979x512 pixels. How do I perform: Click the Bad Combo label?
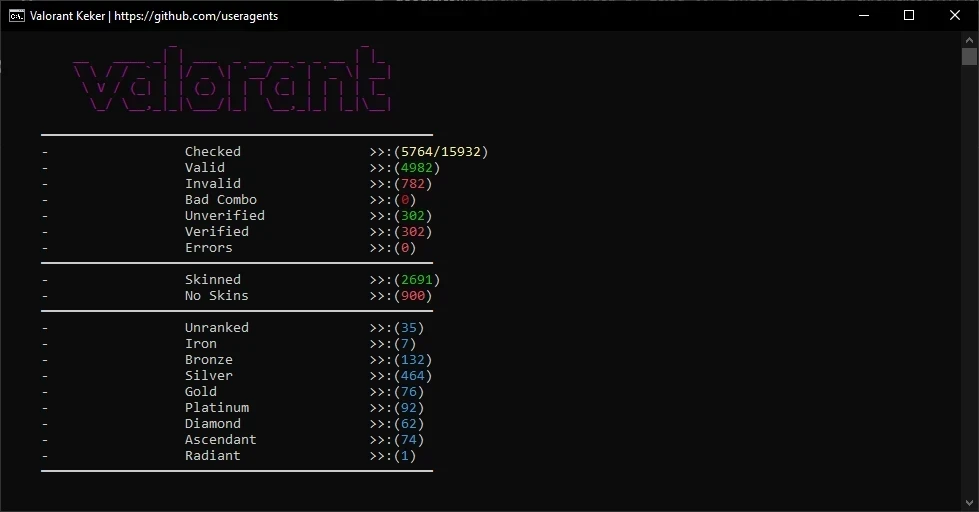(x=220, y=200)
